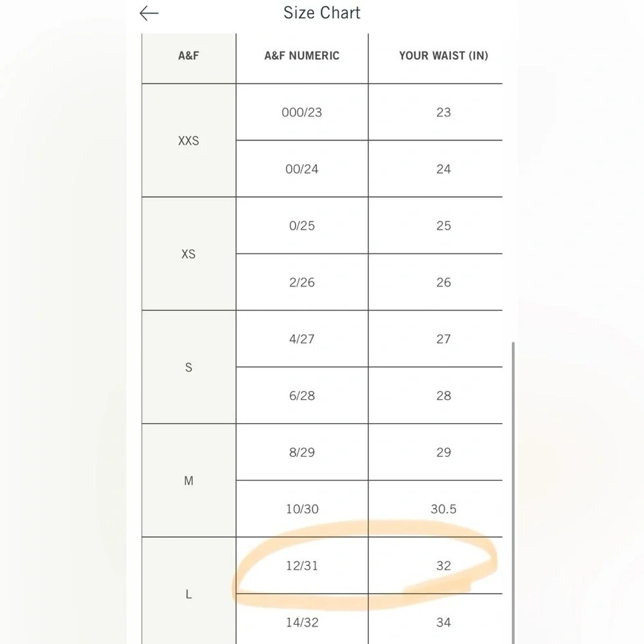This screenshot has width=644, height=644.
Task: Select the XXS size cell
Action: tap(189, 140)
